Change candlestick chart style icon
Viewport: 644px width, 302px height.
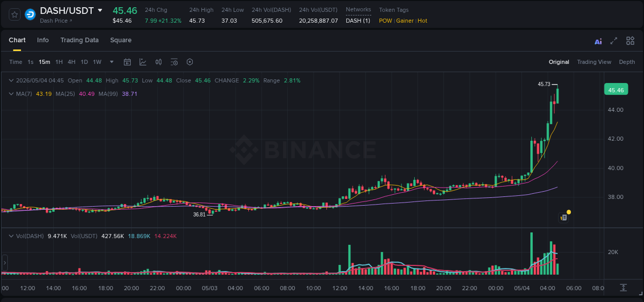click(x=159, y=62)
